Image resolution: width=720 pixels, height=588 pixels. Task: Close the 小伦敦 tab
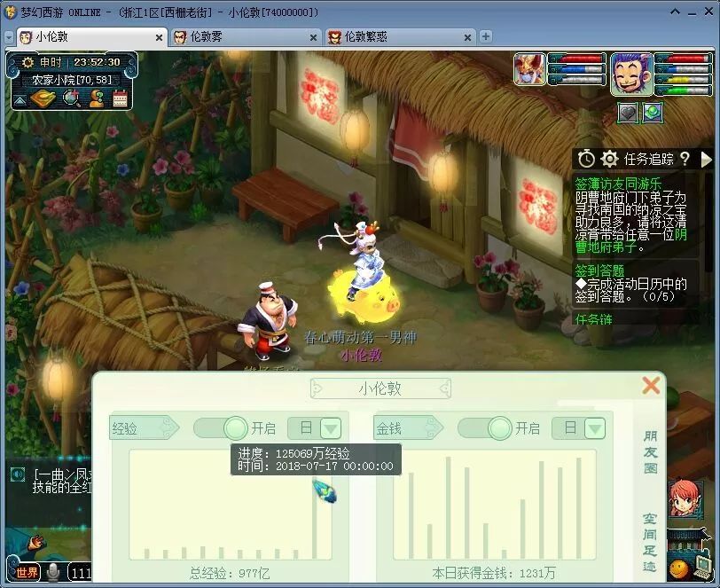click(159, 37)
